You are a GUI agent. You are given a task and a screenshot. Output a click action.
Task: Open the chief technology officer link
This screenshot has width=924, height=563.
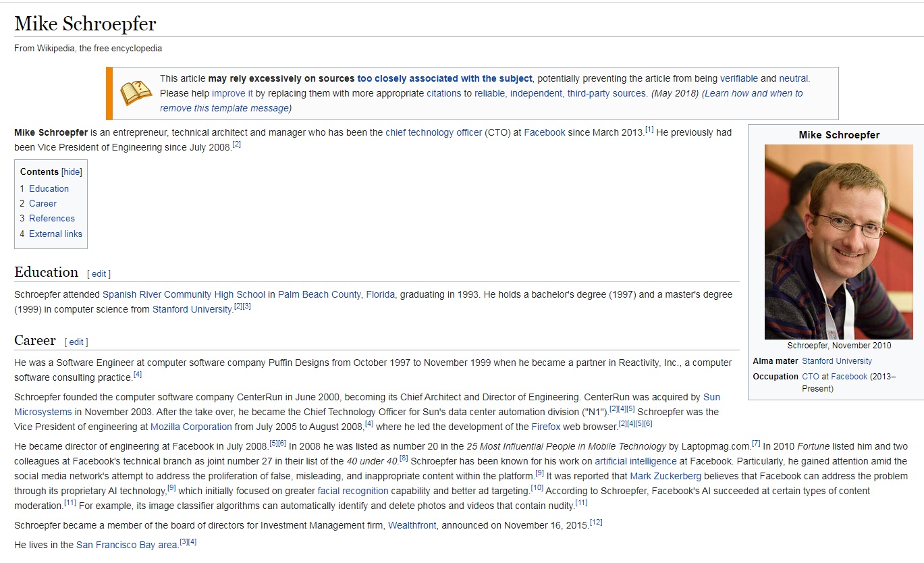click(434, 132)
